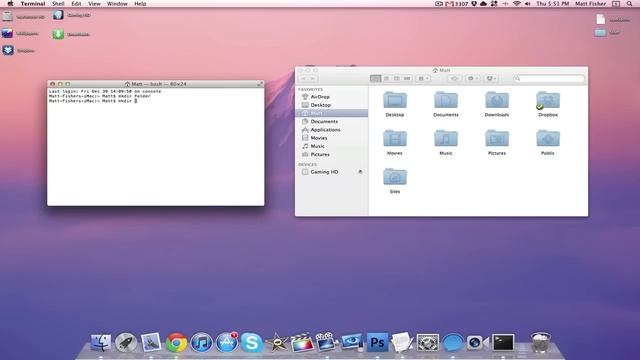640x360 pixels.
Task: Eject Gaming HD in Finder sidebar
Action: pyautogui.click(x=360, y=172)
